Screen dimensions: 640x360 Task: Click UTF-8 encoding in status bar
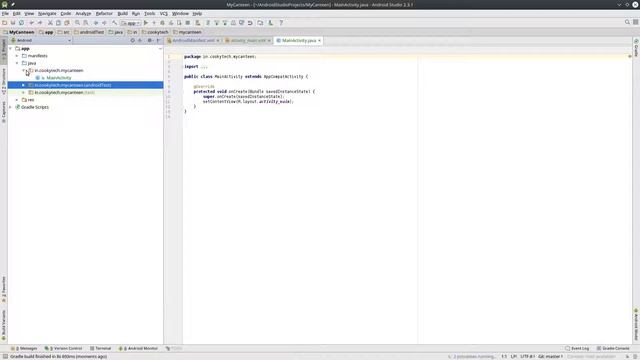click(x=527, y=357)
